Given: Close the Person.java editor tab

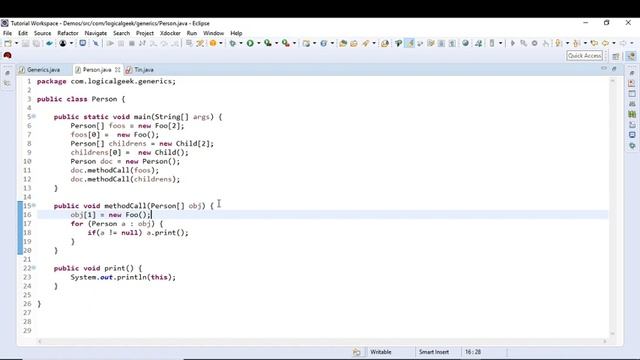Looking at the screenshot, I should click(x=118, y=70).
